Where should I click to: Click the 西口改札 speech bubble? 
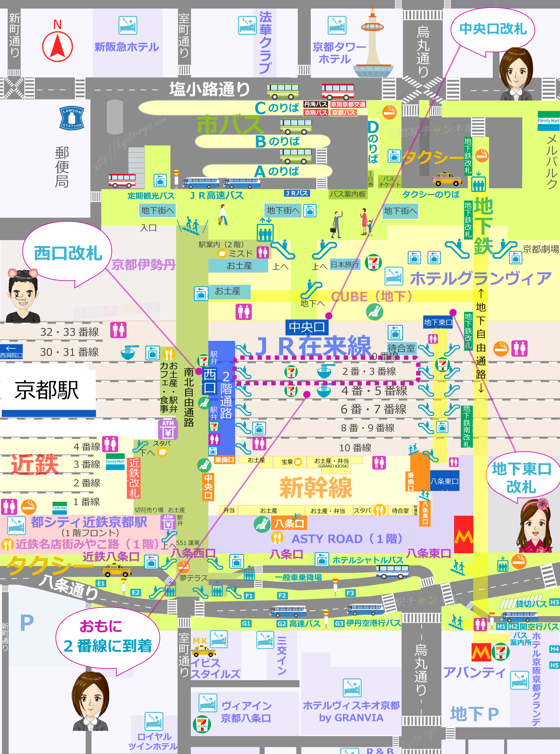(68, 253)
